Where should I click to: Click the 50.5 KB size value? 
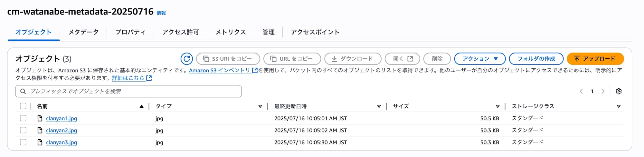[489, 118]
